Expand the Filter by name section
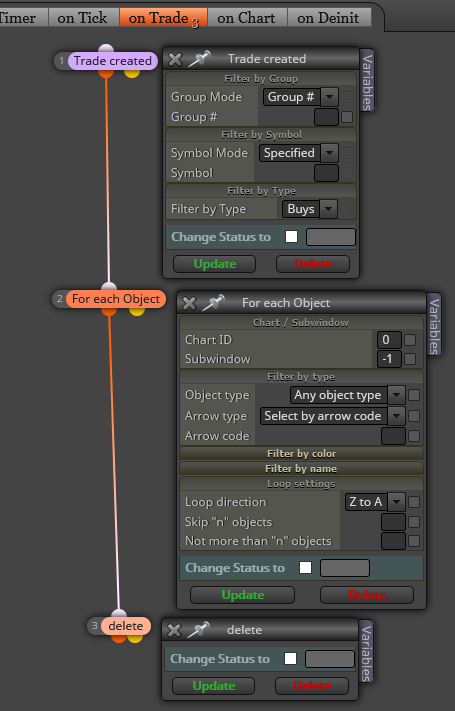Screen dimensions: 455x711 tap(301, 468)
